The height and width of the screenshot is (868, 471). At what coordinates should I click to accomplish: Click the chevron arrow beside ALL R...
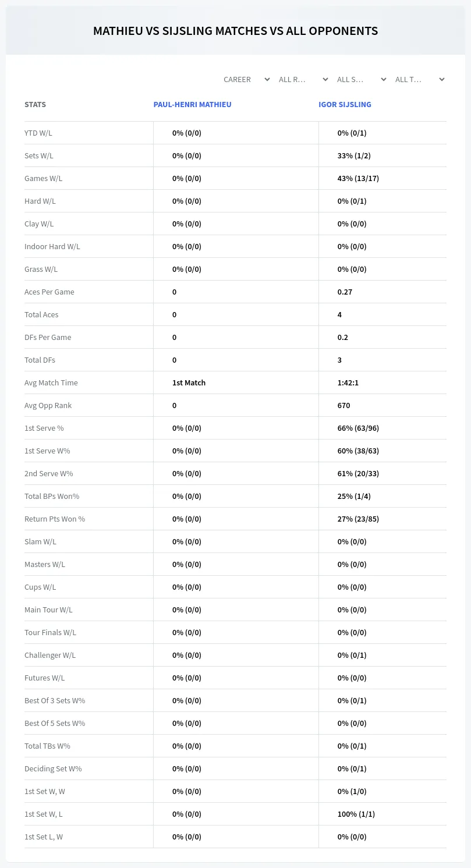[x=325, y=80]
